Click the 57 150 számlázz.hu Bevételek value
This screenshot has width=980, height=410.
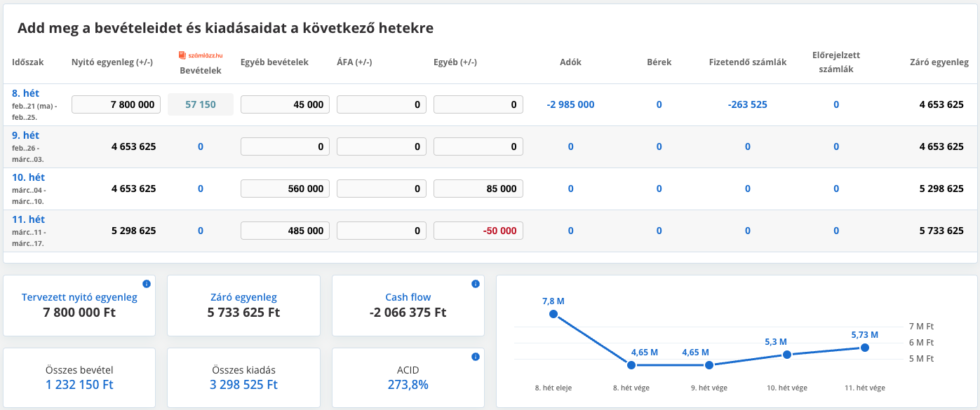pyautogui.click(x=201, y=104)
